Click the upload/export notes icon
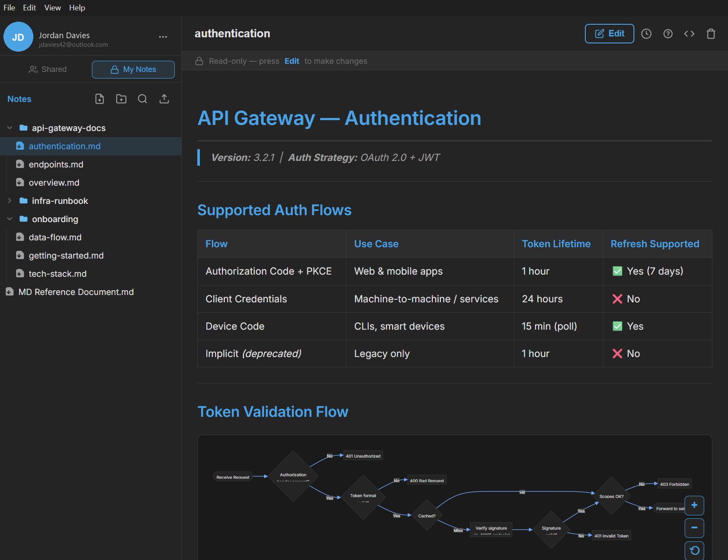The height and width of the screenshot is (560, 728). (164, 99)
